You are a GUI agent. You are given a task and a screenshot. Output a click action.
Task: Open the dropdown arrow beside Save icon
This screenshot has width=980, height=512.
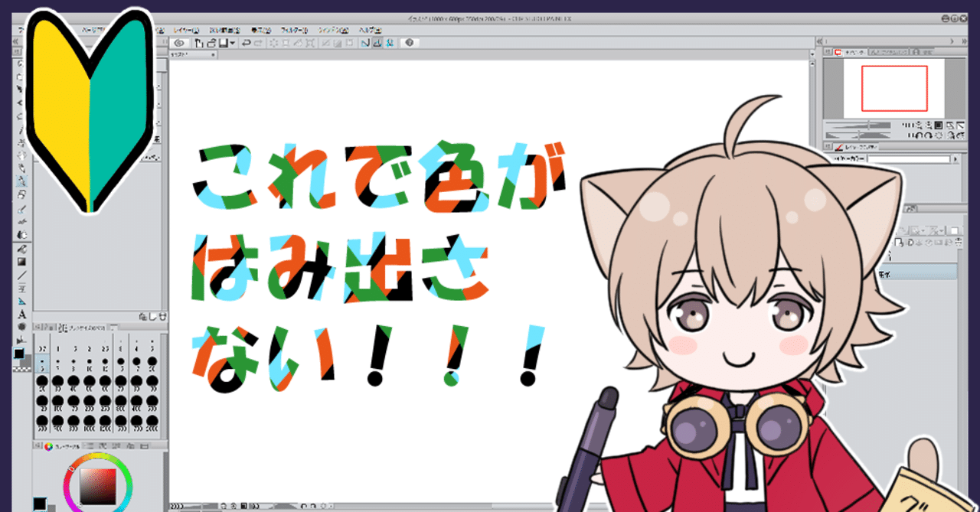click(232, 43)
